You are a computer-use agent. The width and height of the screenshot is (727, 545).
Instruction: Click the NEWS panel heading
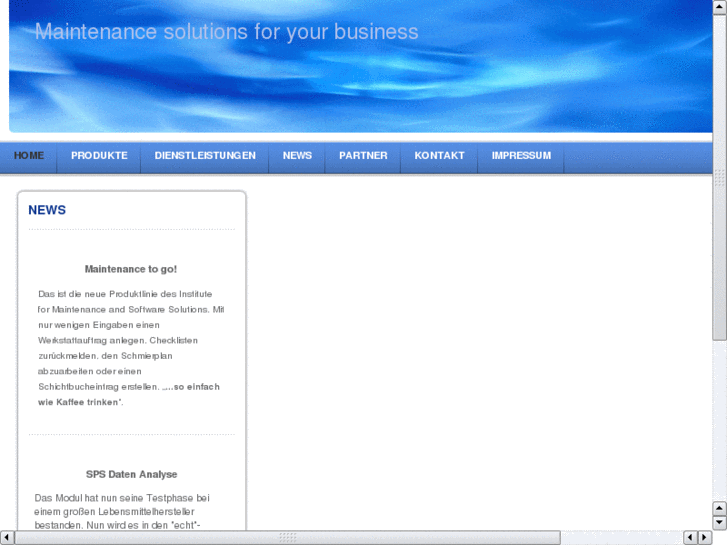pyautogui.click(x=47, y=210)
